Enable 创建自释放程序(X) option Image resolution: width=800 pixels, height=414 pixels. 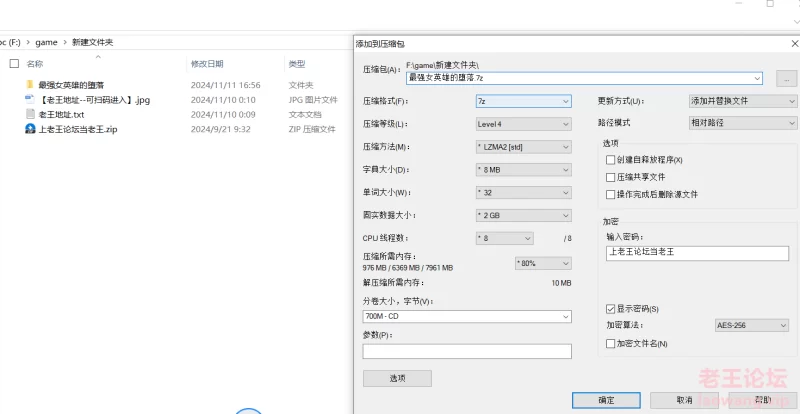pyautogui.click(x=610, y=160)
